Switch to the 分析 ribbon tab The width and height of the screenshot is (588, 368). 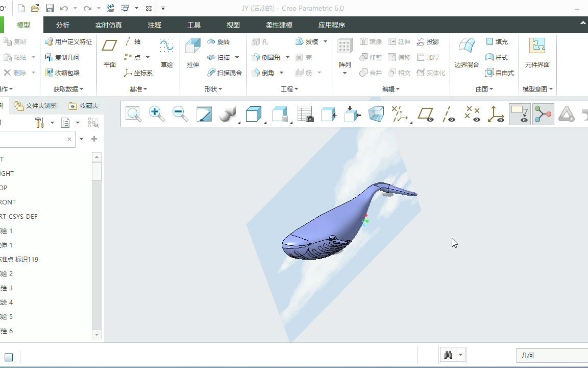coord(62,25)
